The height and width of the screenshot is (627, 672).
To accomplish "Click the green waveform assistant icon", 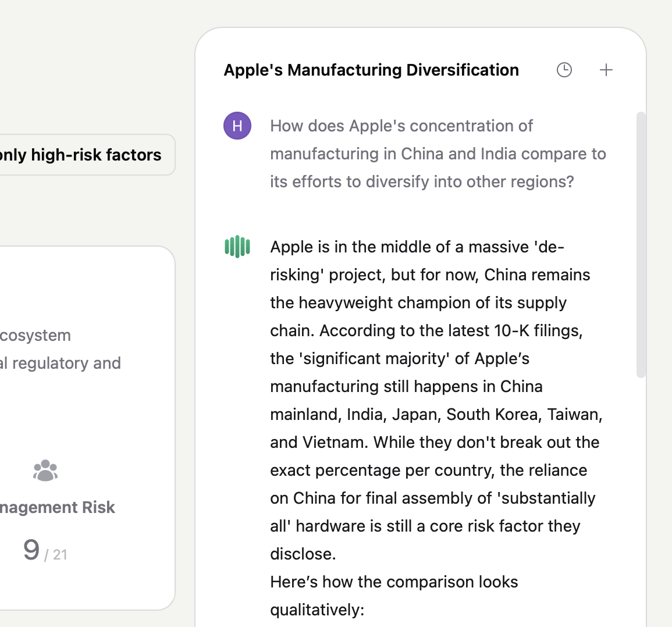I will pyautogui.click(x=237, y=247).
